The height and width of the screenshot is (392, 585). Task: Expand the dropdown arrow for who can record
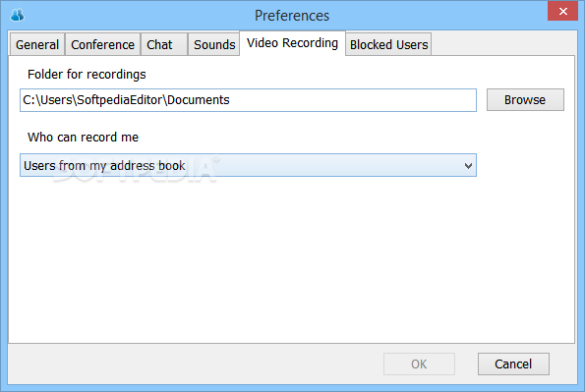468,166
